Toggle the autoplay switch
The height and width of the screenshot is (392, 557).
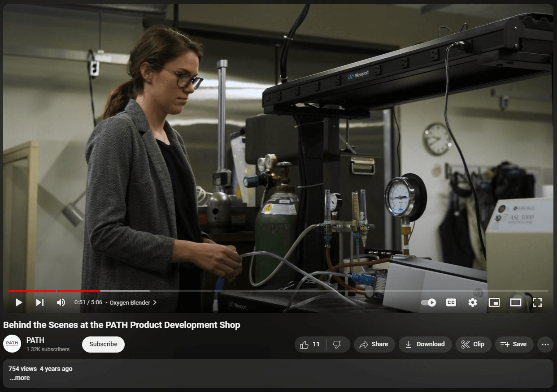429,302
